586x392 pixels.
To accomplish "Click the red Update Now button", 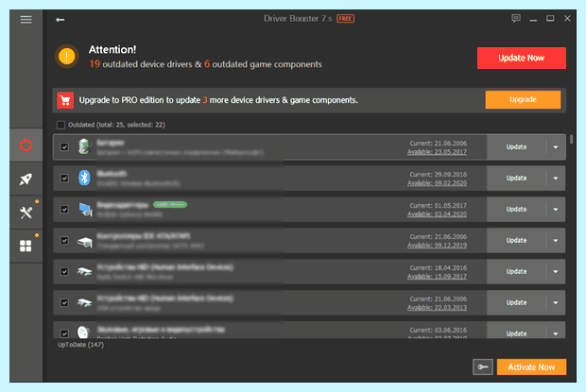I will click(x=522, y=58).
